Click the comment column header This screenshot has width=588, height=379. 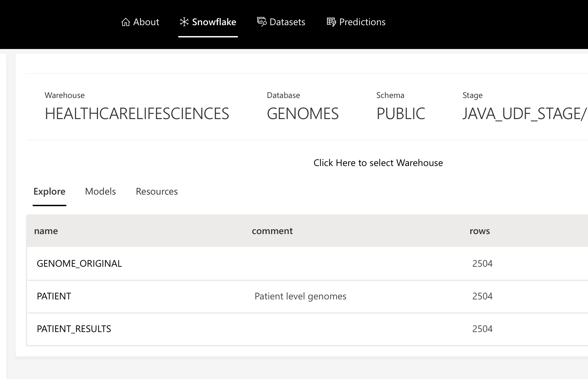tap(272, 231)
